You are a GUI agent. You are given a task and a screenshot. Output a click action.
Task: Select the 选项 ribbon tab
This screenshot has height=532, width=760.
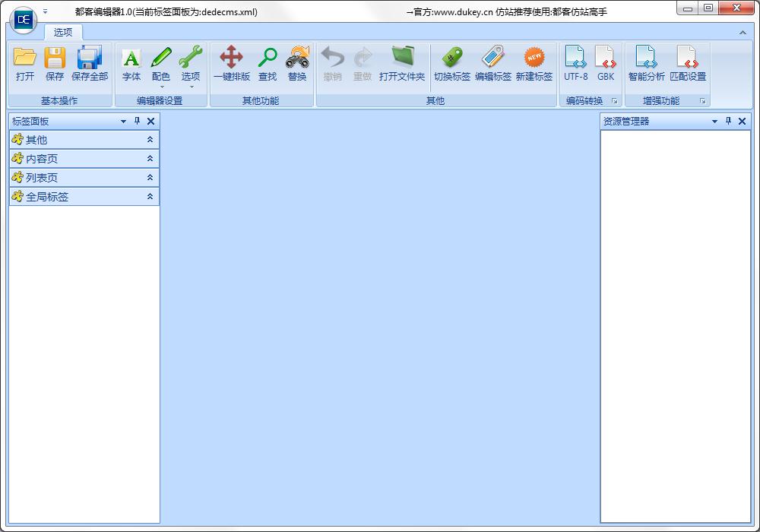click(63, 32)
